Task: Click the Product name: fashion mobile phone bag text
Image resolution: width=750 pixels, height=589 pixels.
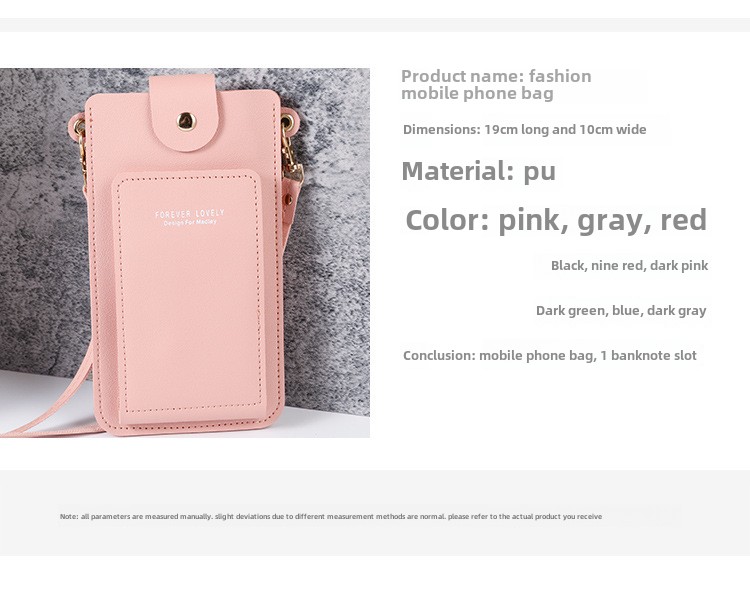Action: pos(496,84)
